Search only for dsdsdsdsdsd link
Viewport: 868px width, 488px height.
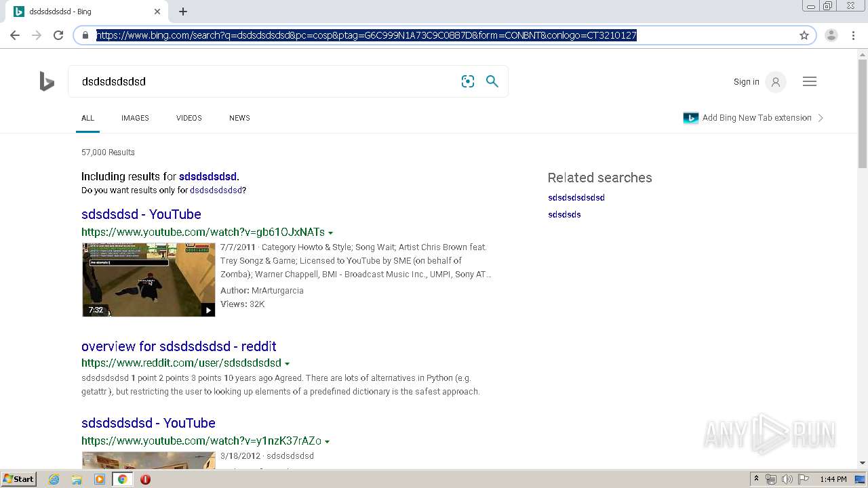click(216, 190)
